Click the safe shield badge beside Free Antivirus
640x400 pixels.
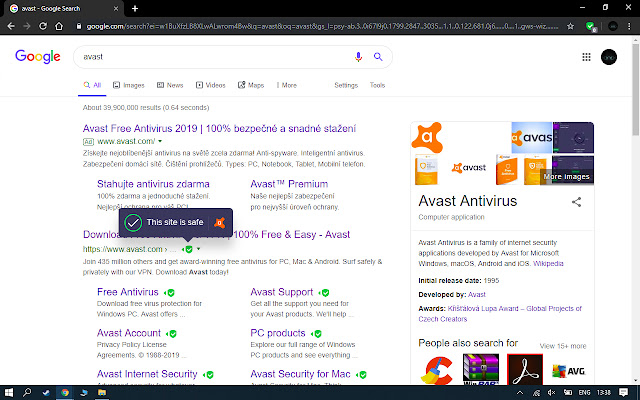[169, 293]
